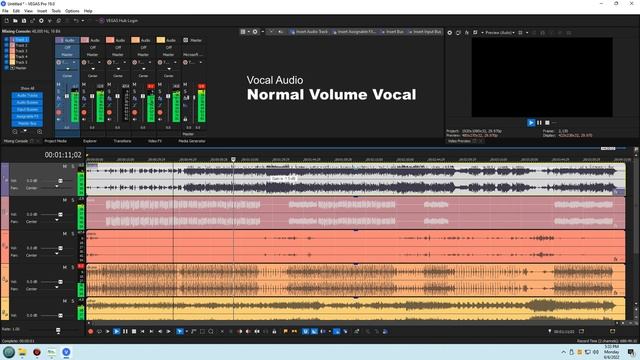Switch to the Transitions tab

click(122, 141)
